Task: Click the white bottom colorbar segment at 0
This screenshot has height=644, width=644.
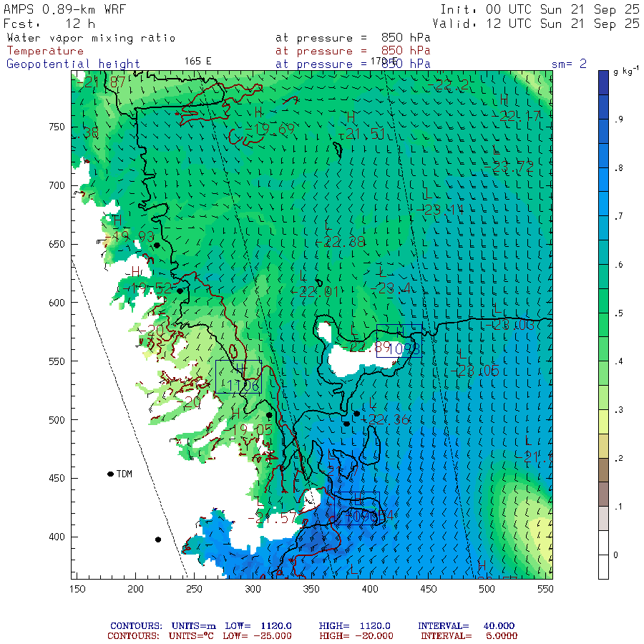Action: pyautogui.click(x=603, y=567)
